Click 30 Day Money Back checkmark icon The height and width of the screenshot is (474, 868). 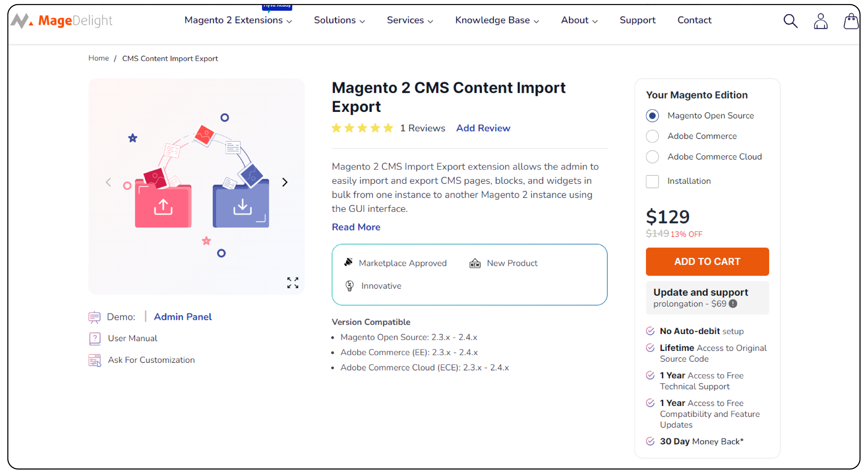coord(650,441)
